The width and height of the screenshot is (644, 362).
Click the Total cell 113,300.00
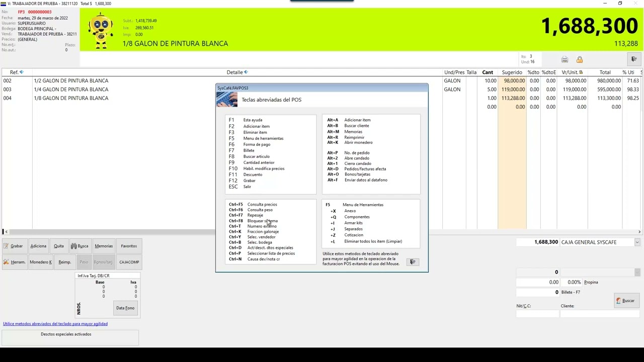pyautogui.click(x=605, y=98)
